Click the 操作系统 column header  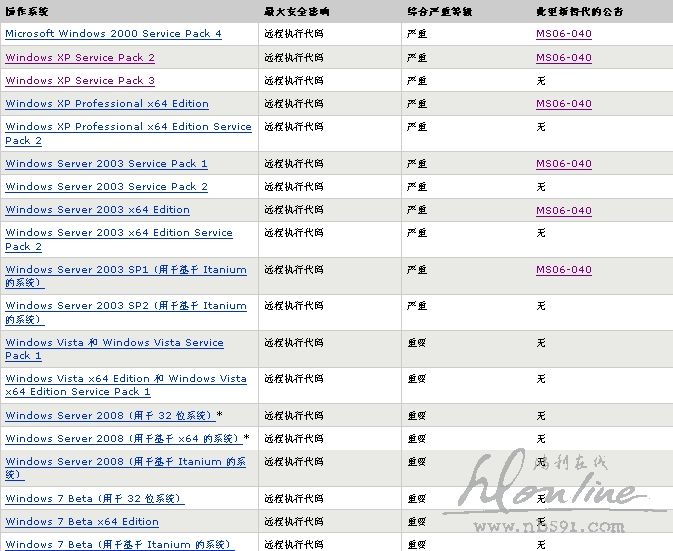(x=27, y=12)
